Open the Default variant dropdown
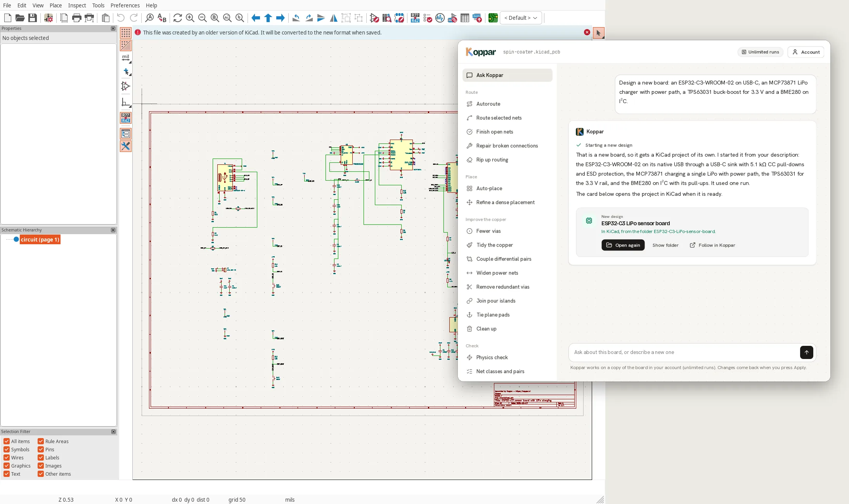The image size is (849, 504). point(521,18)
